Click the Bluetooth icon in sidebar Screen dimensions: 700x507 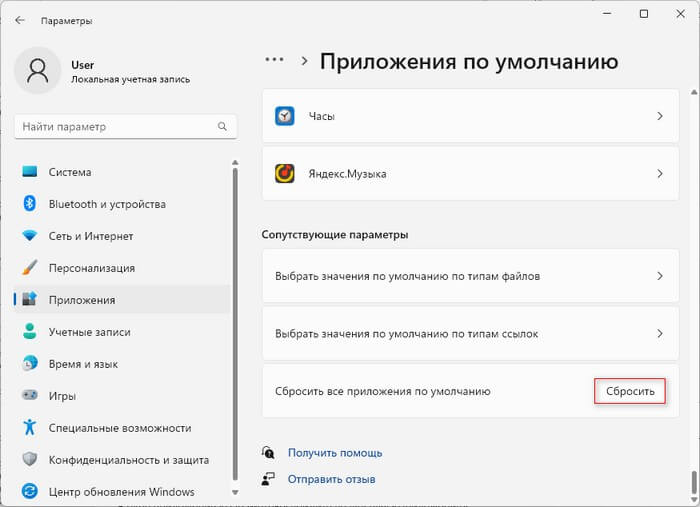[30, 204]
